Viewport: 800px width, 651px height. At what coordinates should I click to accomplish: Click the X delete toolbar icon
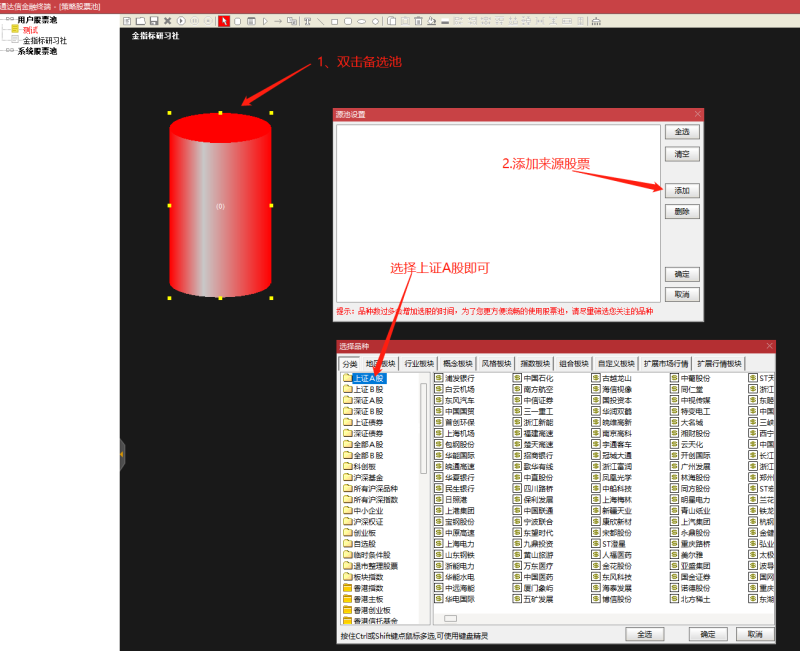[x=167, y=21]
